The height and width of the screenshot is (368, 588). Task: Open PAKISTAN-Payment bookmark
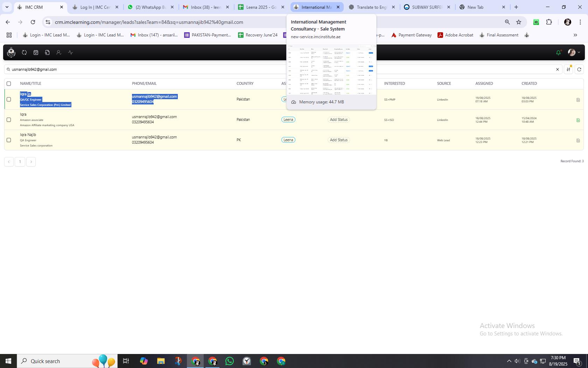pyautogui.click(x=208, y=35)
